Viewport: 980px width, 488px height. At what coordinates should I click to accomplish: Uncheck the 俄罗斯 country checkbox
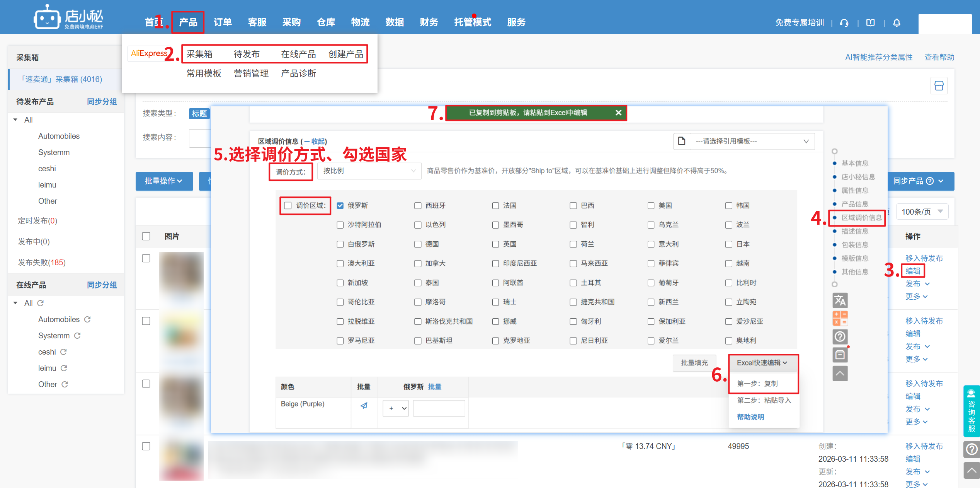pyautogui.click(x=340, y=206)
